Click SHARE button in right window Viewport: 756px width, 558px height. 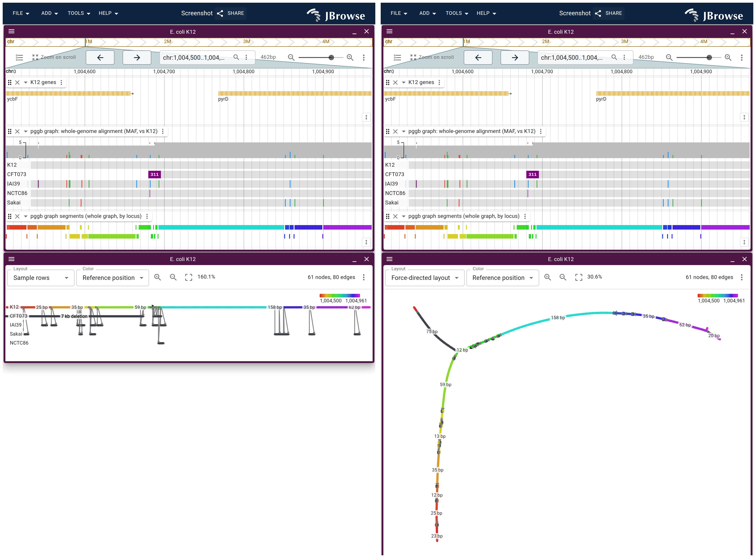pyautogui.click(x=609, y=13)
